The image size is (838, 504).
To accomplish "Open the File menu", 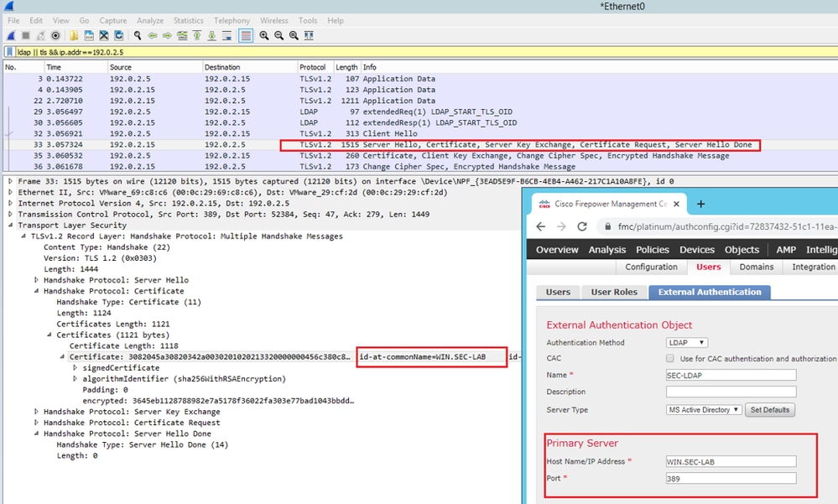I will pos(13,20).
